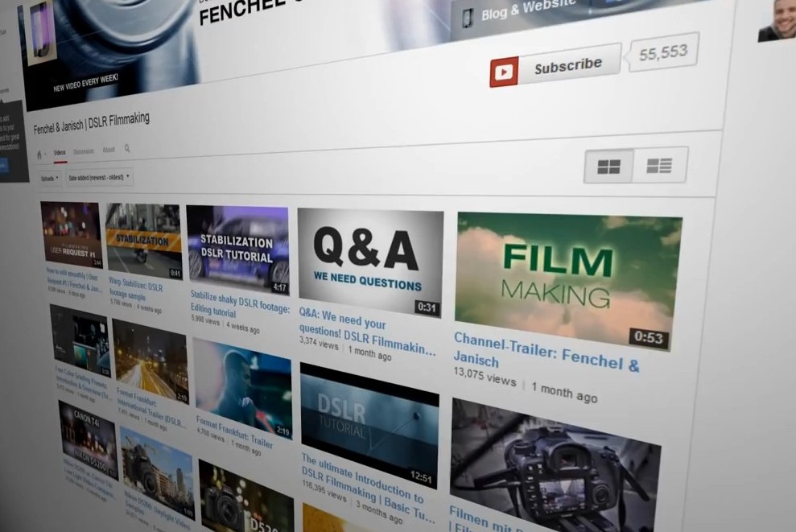This screenshot has width=796, height=532.
Task: Open the DSLR TUTORIAL 12:51 video thumbnail
Action: click(369, 426)
